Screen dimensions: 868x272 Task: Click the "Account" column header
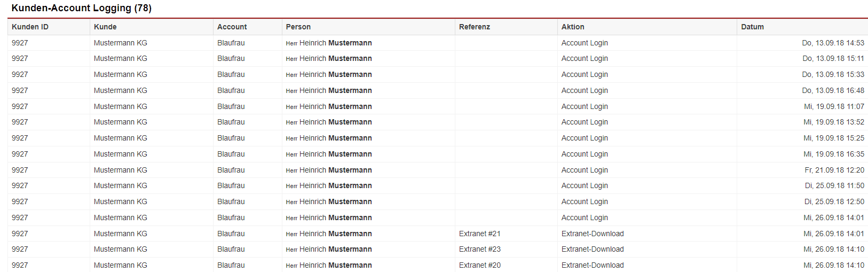232,27
